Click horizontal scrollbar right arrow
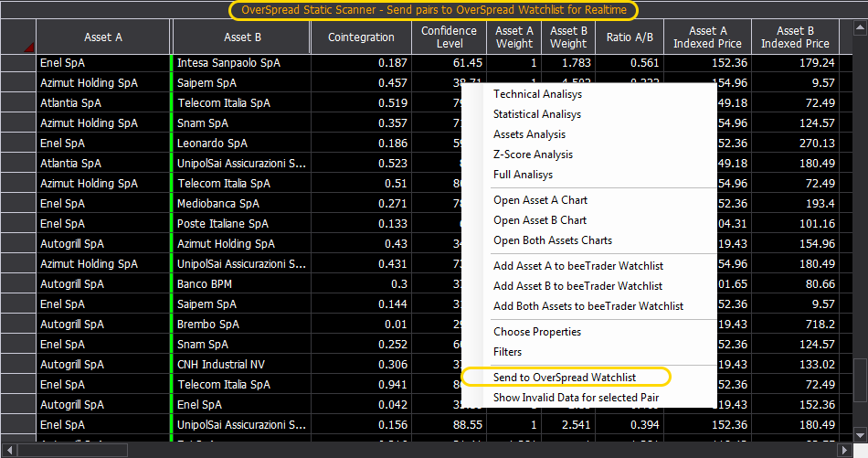This screenshot has height=458, width=868. point(845,450)
